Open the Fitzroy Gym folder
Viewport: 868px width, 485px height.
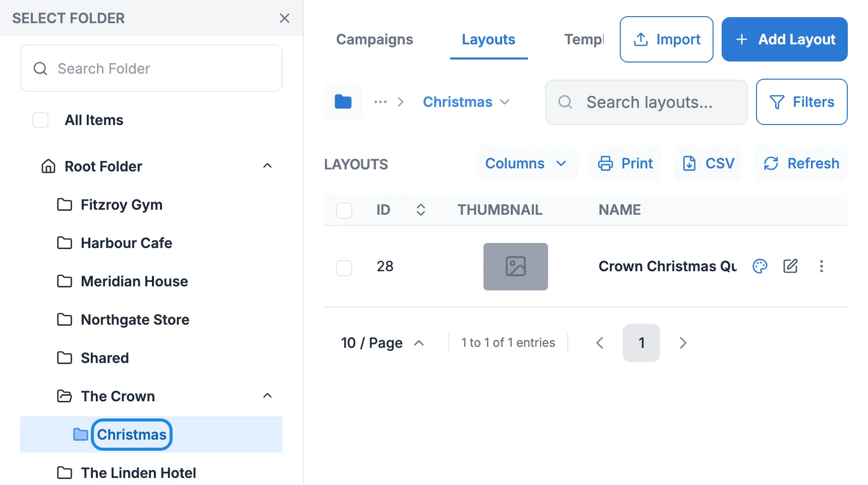tap(121, 205)
